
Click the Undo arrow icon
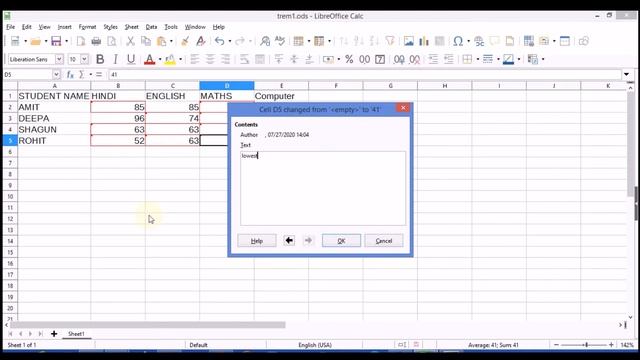pyautogui.click(x=220, y=41)
